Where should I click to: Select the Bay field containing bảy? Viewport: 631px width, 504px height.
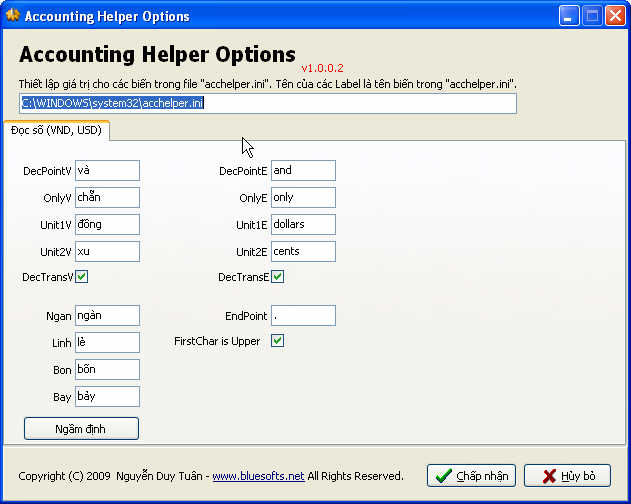[107, 397]
